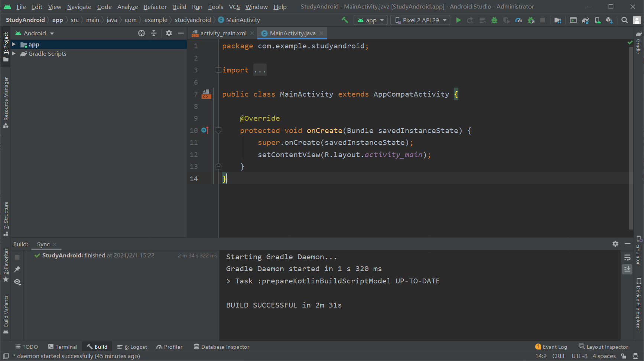Click Apply Changes and Restart Activity icon

click(x=470, y=20)
